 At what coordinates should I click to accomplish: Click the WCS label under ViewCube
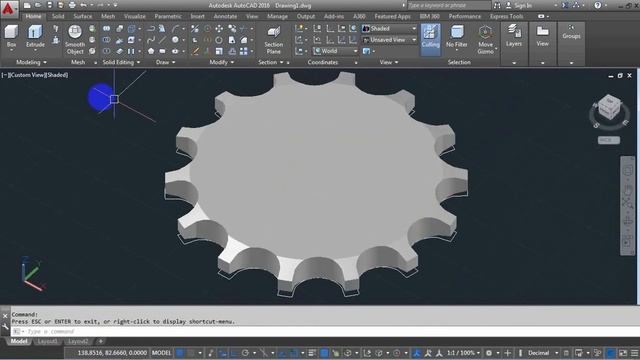pyautogui.click(x=609, y=140)
